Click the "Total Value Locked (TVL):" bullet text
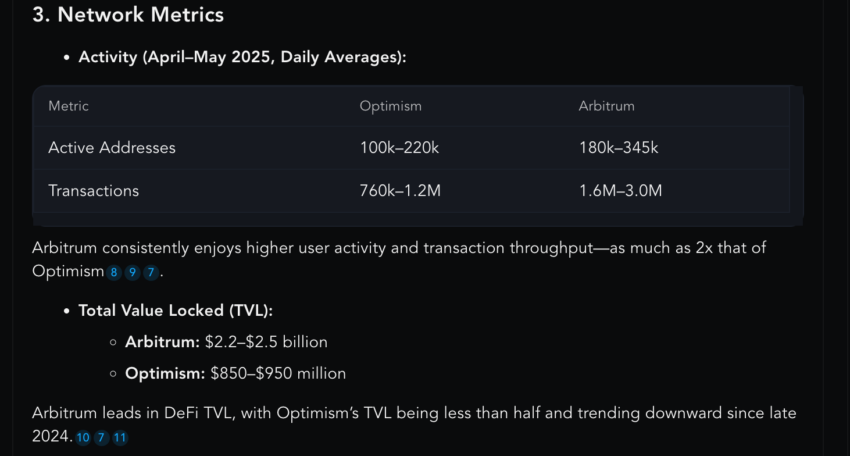 [176, 311]
